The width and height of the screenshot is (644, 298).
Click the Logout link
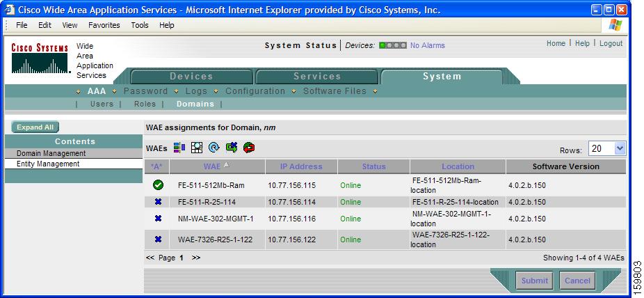tap(611, 43)
